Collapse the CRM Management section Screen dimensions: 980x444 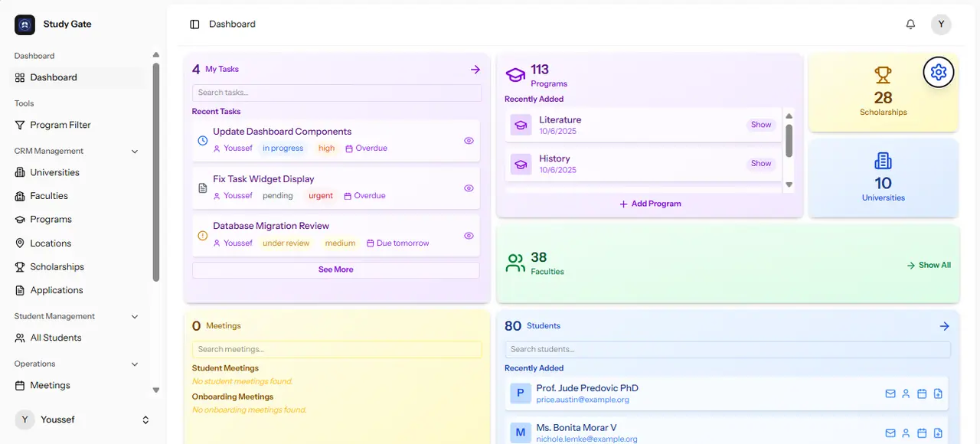pos(135,152)
